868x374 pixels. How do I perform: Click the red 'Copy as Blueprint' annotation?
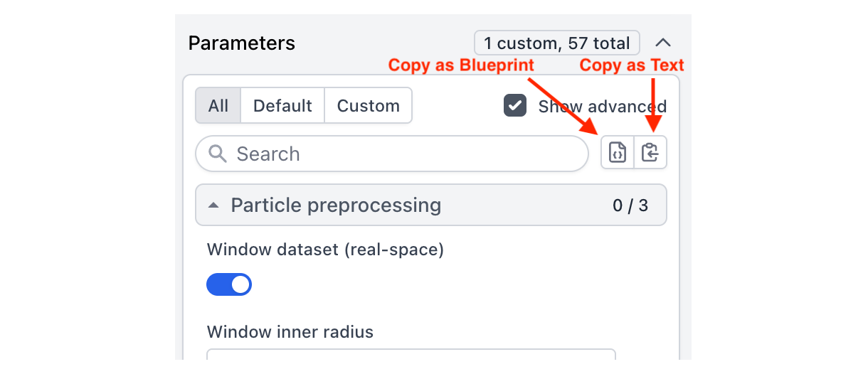(461, 65)
